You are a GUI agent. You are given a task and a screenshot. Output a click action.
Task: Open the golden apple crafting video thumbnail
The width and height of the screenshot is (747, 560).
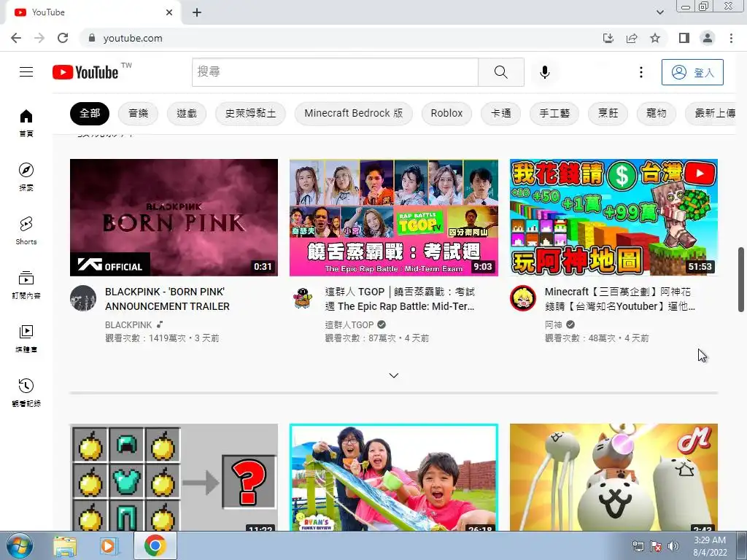174,477
